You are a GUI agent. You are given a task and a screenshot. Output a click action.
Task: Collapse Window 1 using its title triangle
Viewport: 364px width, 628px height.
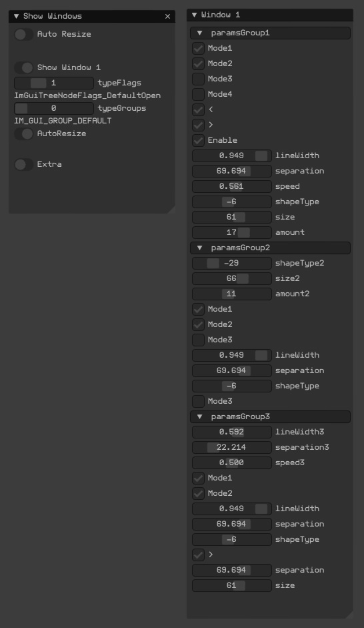195,15
